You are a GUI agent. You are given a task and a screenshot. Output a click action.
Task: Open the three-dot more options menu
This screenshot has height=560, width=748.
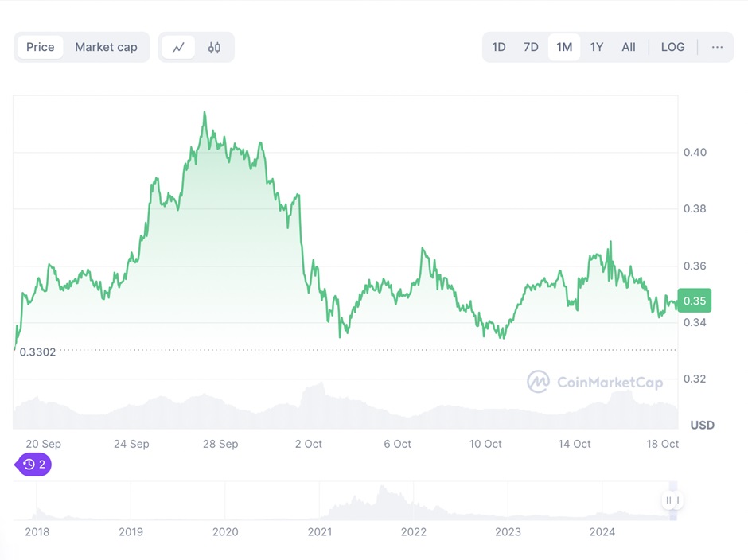[x=717, y=47]
